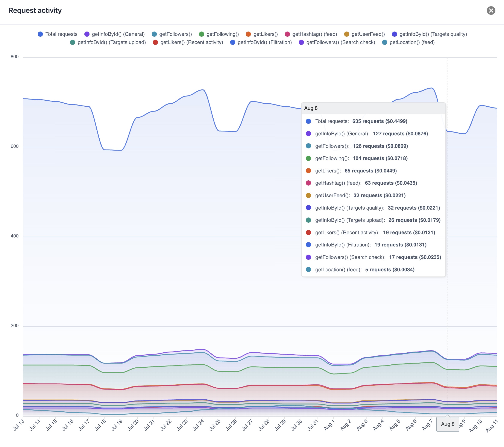Image resolution: width=504 pixels, height=447 pixels.
Task: Close the Request activity dialog
Action: point(491,10)
